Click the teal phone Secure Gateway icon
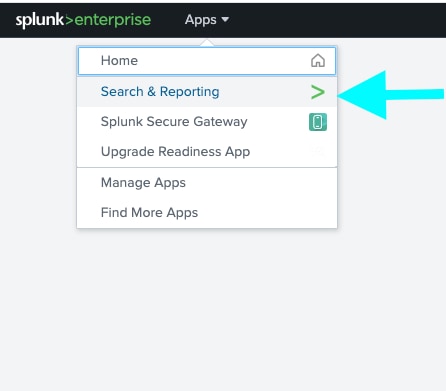446x391 pixels. click(x=318, y=122)
